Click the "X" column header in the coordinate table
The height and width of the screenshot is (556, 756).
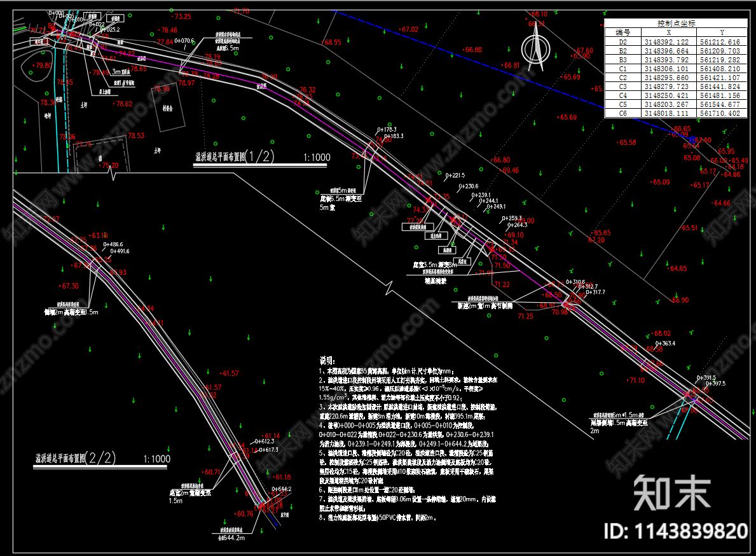(669, 32)
